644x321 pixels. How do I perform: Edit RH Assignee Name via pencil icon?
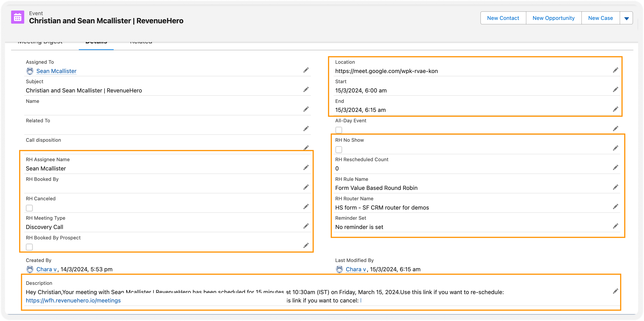click(306, 168)
